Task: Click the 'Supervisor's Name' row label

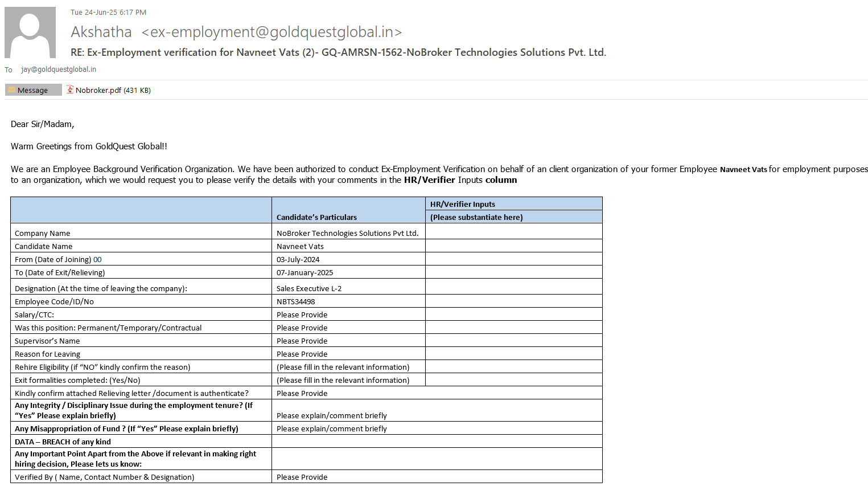Action: click(x=47, y=341)
